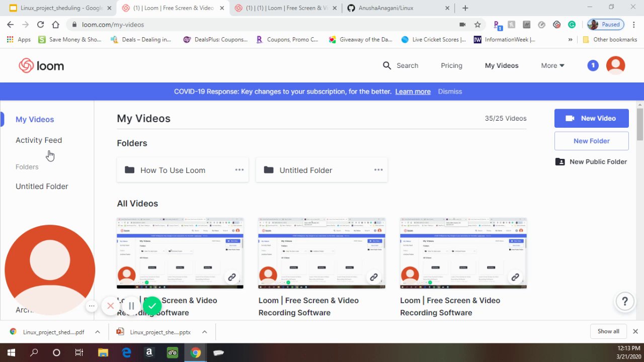Image resolution: width=644 pixels, height=362 pixels.
Task: Select My Videos in the sidebar
Action: [35, 119]
